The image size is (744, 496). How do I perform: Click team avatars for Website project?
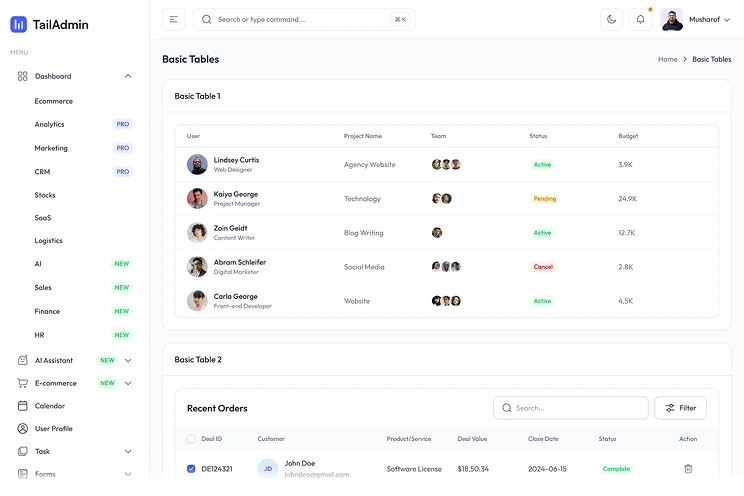(x=446, y=301)
